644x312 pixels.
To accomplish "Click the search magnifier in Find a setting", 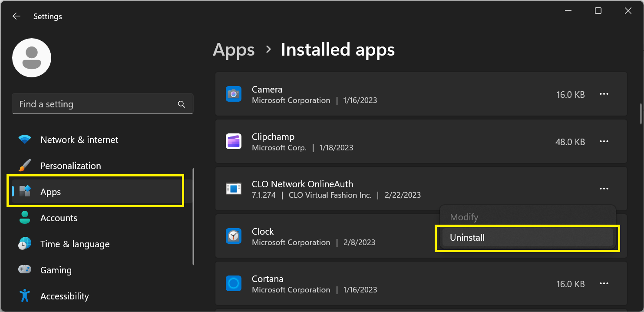I will (181, 104).
